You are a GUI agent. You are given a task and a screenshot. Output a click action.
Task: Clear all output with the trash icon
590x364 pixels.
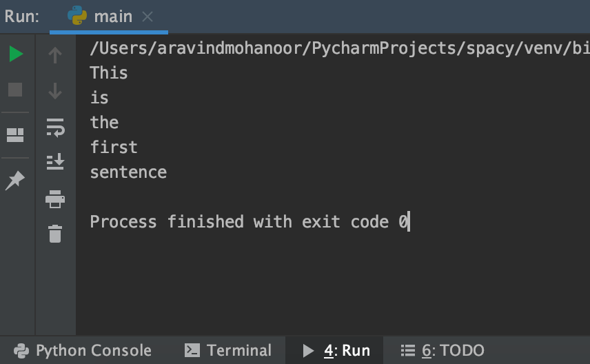pos(55,234)
